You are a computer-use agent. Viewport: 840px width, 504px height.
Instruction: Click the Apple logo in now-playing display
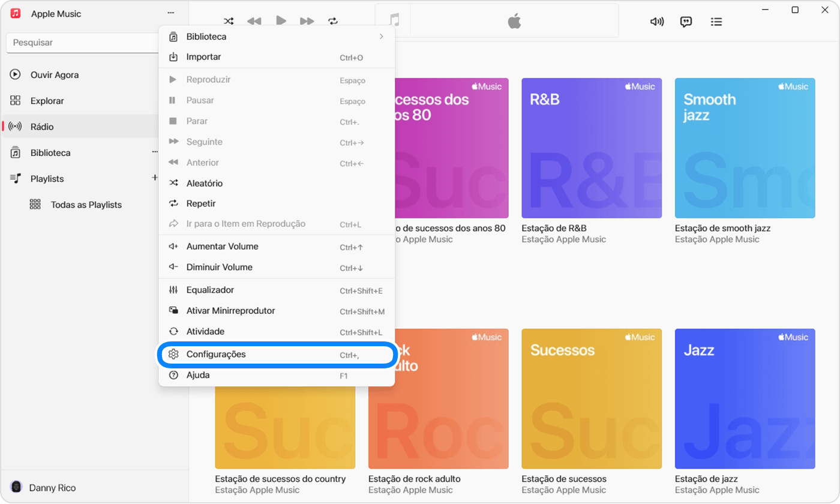[x=514, y=22]
